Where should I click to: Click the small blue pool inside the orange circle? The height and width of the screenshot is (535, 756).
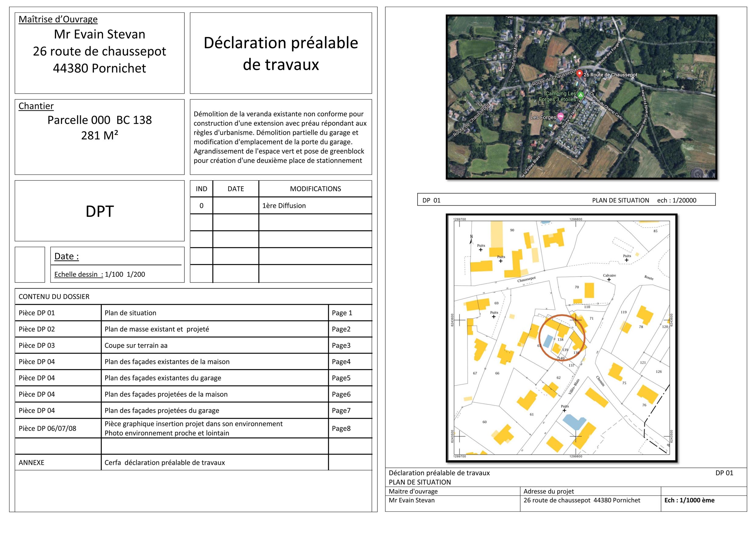(x=548, y=341)
